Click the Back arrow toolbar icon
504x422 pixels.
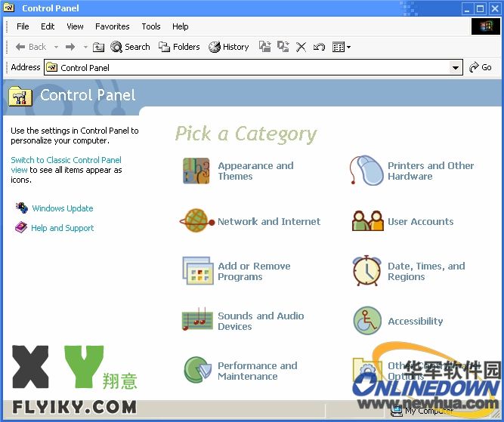click(20, 48)
